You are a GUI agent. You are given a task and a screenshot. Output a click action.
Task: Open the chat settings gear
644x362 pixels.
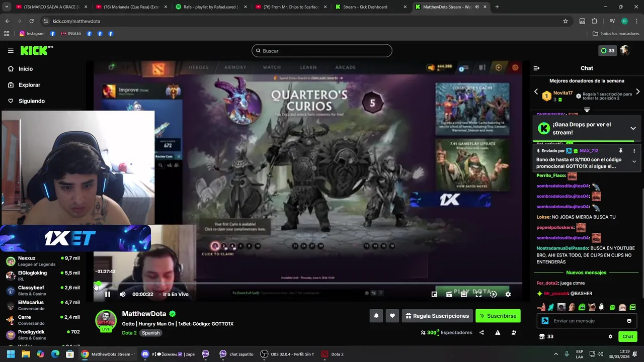click(x=610, y=336)
